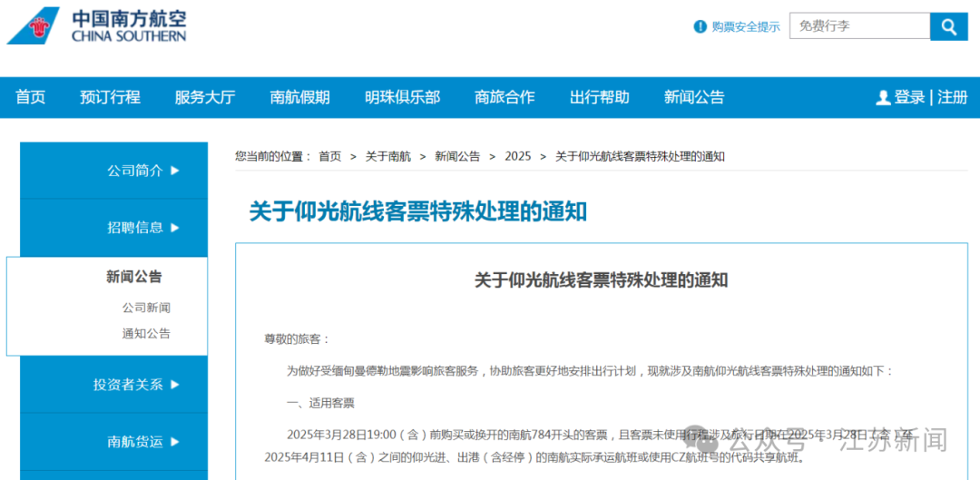Screen dimensions: 980x480
Task: Expand the 南航货运 sidebar section
Action: pos(143,442)
